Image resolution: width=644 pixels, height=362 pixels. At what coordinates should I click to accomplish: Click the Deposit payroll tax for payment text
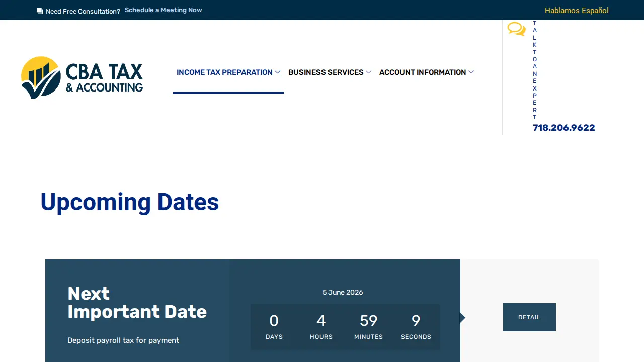pyautogui.click(x=123, y=340)
